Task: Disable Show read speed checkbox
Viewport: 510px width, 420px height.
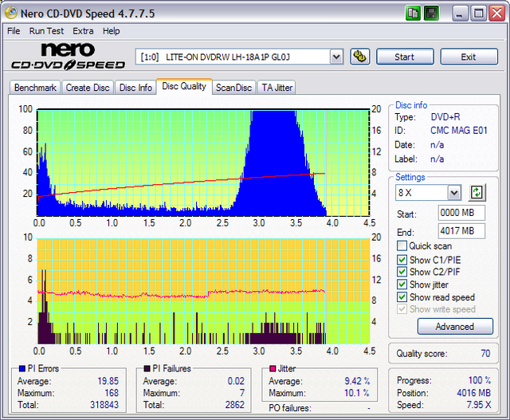Action: coord(402,296)
